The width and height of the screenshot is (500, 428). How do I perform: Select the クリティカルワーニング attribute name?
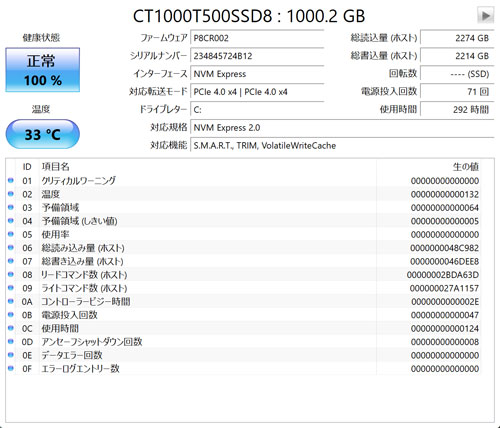79,181
